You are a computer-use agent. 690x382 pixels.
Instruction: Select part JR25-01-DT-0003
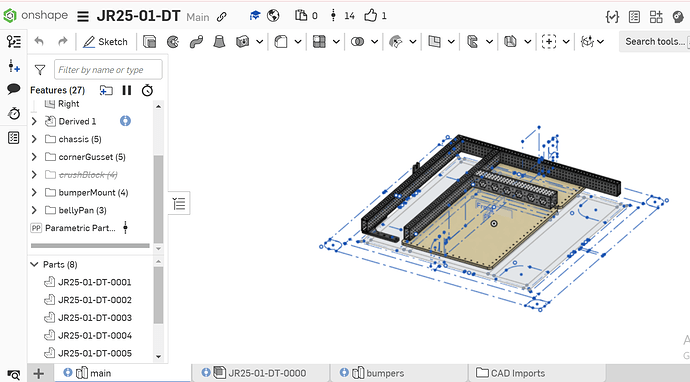[95, 318]
